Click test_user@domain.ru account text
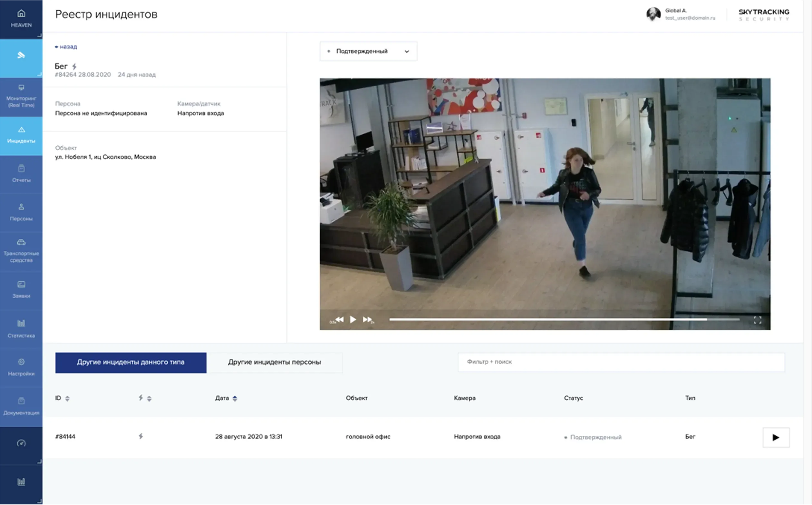Viewport: 812px width, 505px height. 690,18
